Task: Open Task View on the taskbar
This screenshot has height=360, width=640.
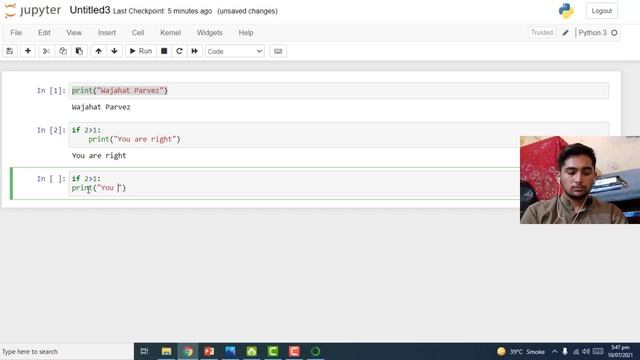Action: click(x=144, y=351)
